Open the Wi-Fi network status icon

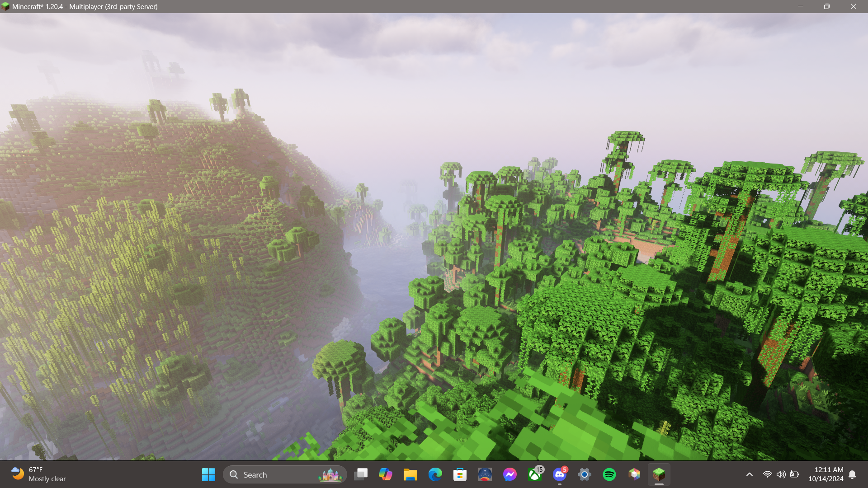pos(767,474)
